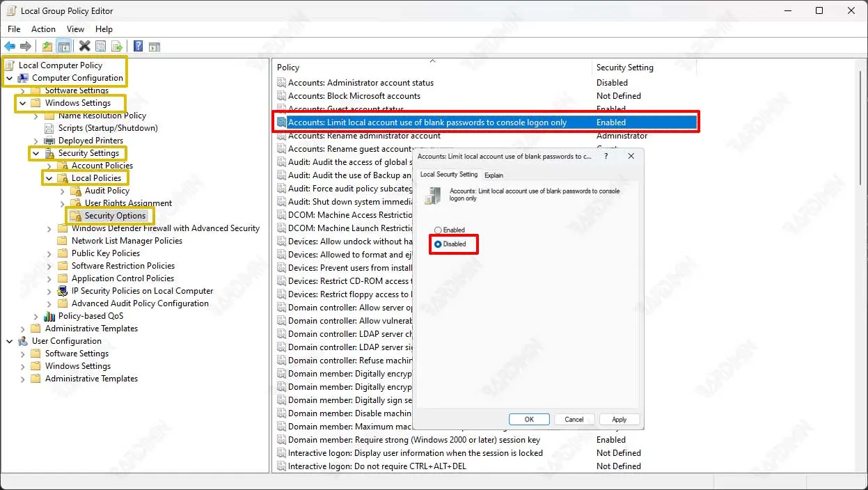Click the blue Help toolbar icon
Image resolution: width=868 pixels, height=490 pixels.
[138, 47]
